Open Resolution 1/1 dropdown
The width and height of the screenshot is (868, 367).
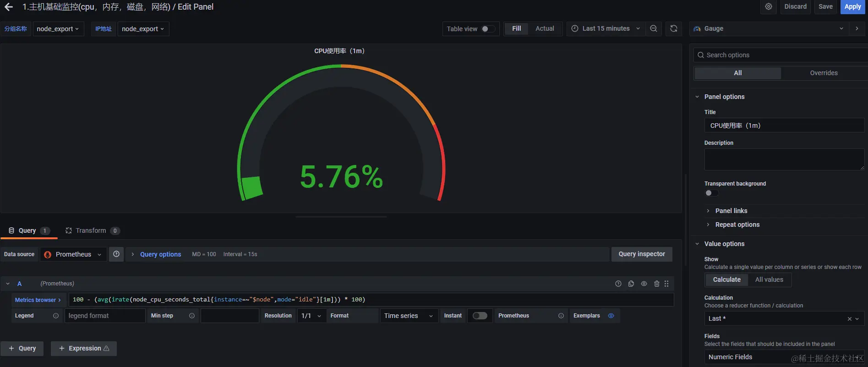[311, 316]
